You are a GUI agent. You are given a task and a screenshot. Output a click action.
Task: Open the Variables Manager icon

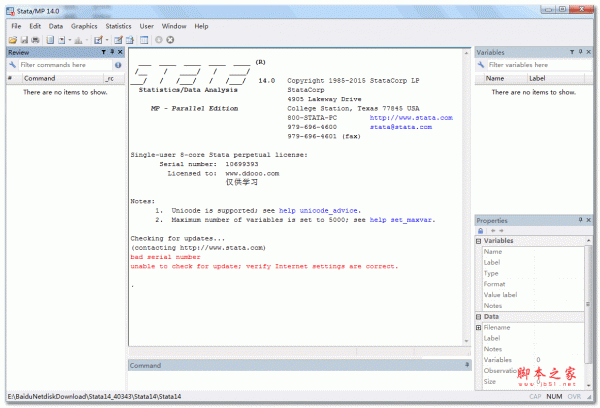click(x=144, y=40)
